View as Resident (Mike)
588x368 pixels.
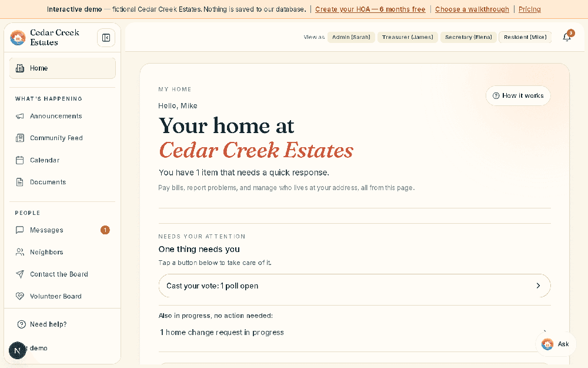[525, 37]
